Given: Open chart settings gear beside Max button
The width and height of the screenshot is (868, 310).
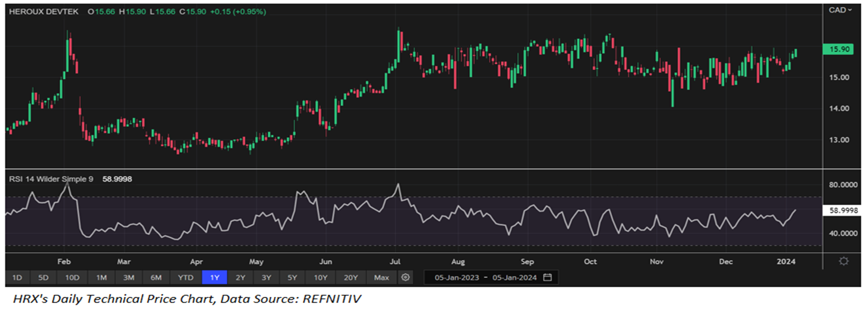Looking at the screenshot, I should [x=406, y=277].
